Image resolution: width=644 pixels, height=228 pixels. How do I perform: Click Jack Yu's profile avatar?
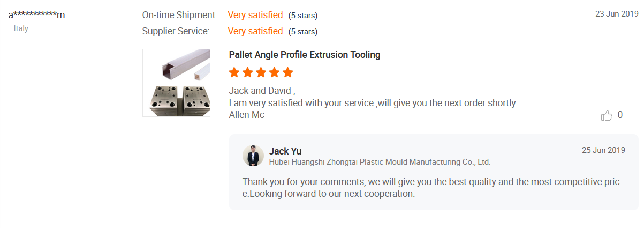[253, 156]
